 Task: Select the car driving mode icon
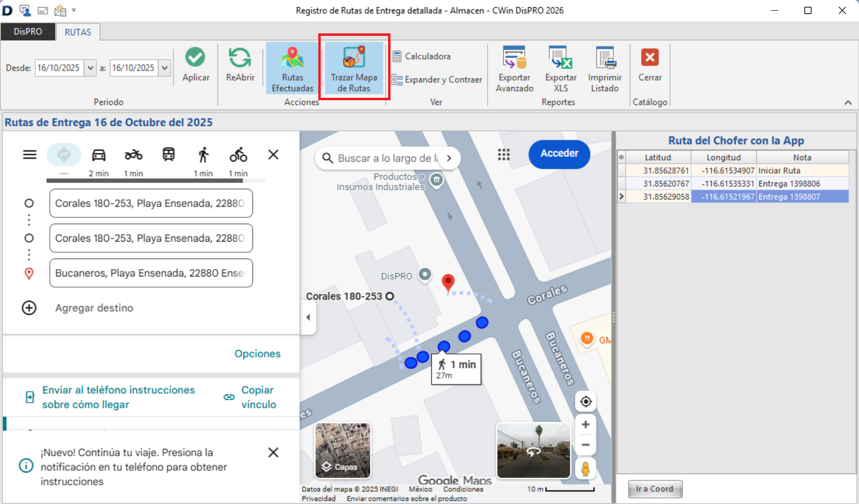[99, 155]
